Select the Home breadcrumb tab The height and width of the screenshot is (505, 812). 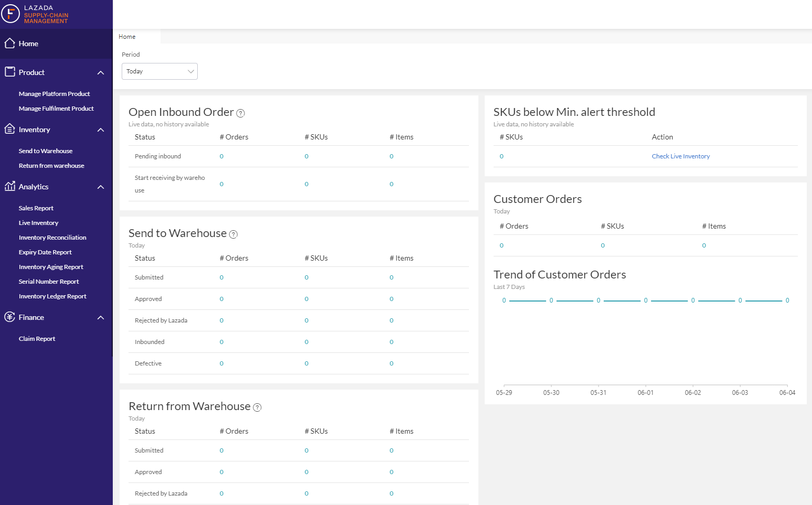tap(127, 37)
